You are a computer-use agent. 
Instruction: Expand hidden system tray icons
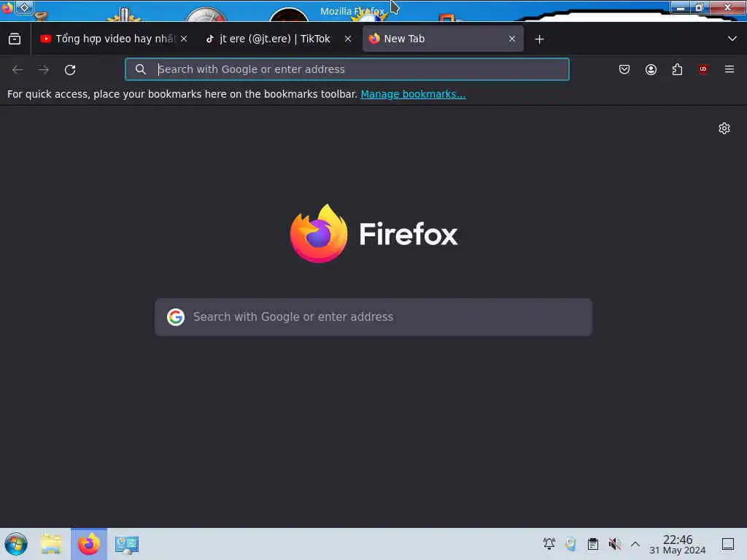point(635,544)
